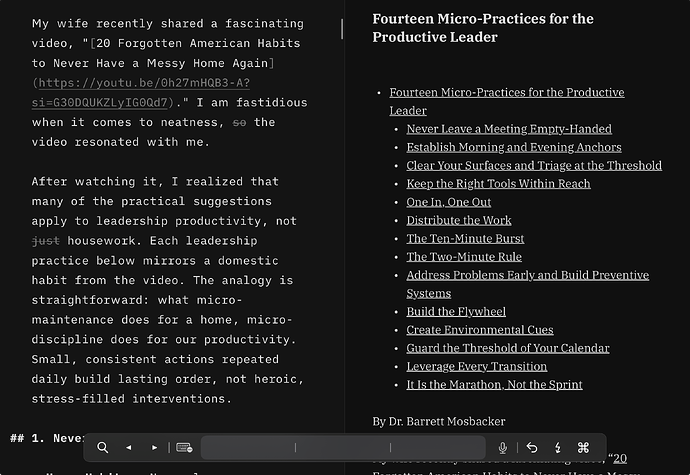This screenshot has height=475, width=690.
Task: Hide the keyboard using the keyboard icon
Action: pos(184,448)
